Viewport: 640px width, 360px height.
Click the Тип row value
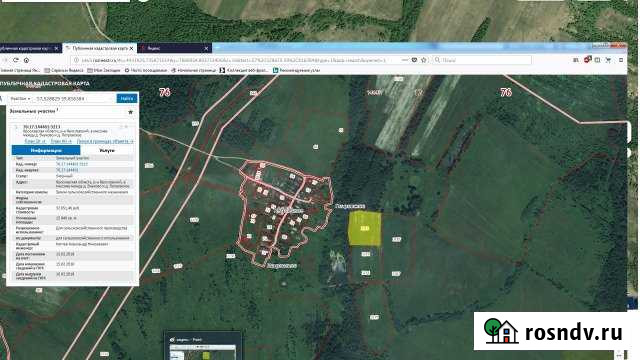point(72,158)
